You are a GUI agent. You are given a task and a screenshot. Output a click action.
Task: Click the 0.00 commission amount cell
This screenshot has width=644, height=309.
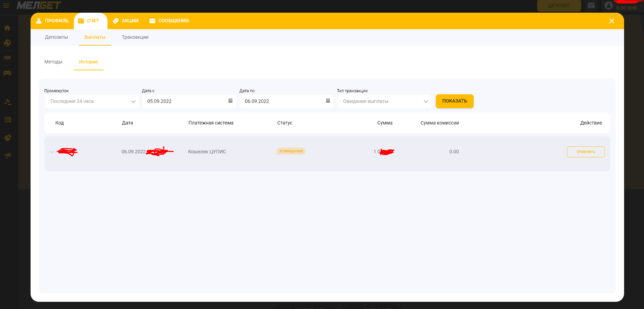coord(454,152)
